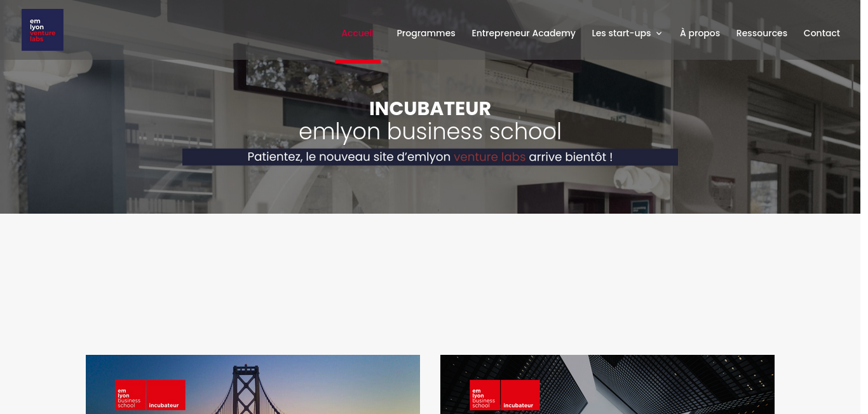Image resolution: width=868 pixels, height=414 pixels.
Task: Open the Accueil menu item
Action: [358, 33]
